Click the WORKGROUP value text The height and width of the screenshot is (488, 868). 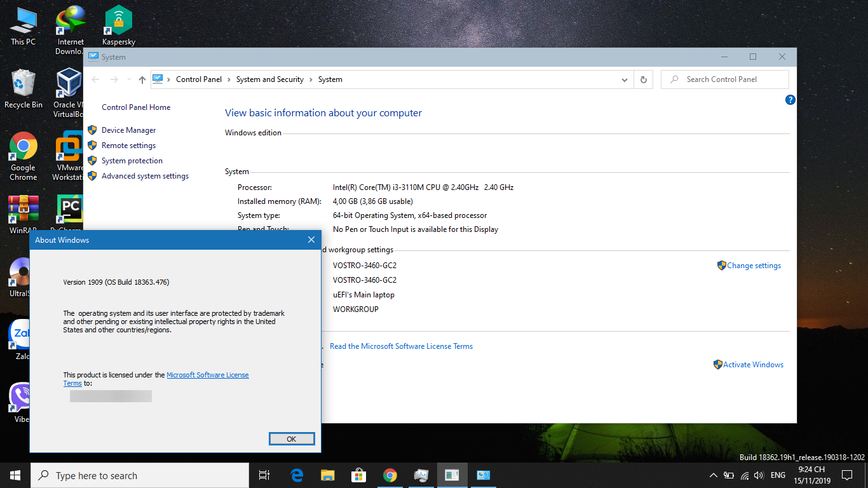(356, 309)
